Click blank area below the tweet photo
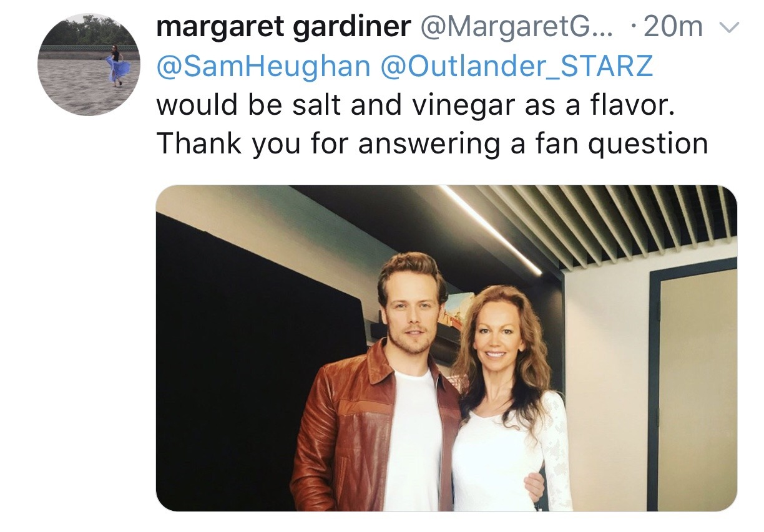 (x=446, y=523)
